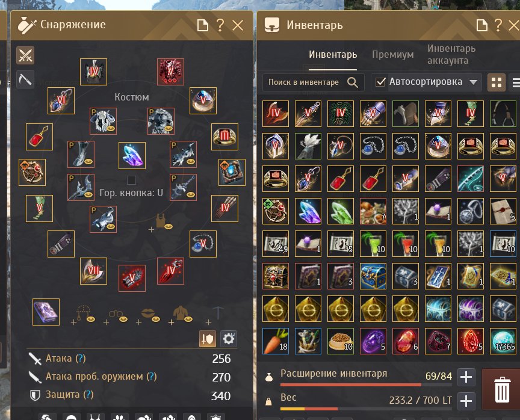
Task: Expand the Автосортировка dropdown arrow
Action: [474, 82]
